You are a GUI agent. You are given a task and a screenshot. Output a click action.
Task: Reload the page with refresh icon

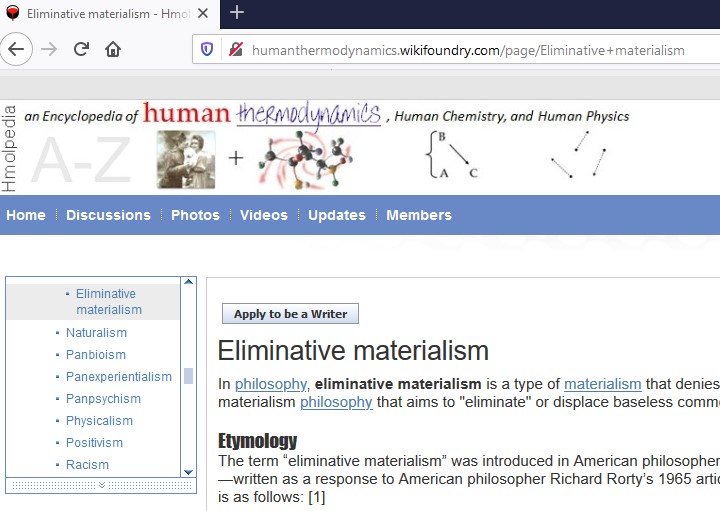81,49
